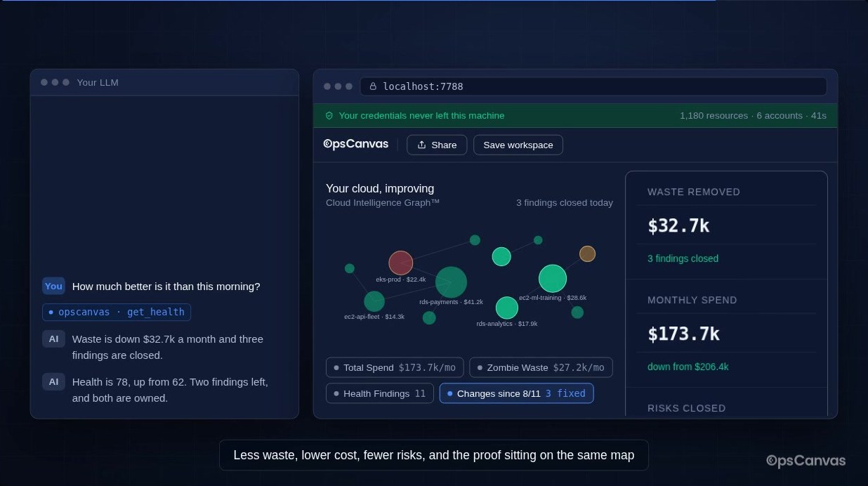Click the orange-brown graph node
Viewport: 868px width, 486px height.
[587, 254]
